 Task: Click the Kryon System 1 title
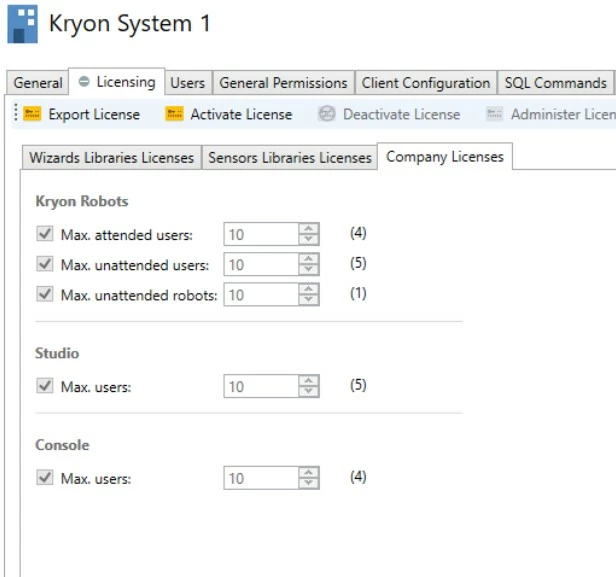click(130, 24)
